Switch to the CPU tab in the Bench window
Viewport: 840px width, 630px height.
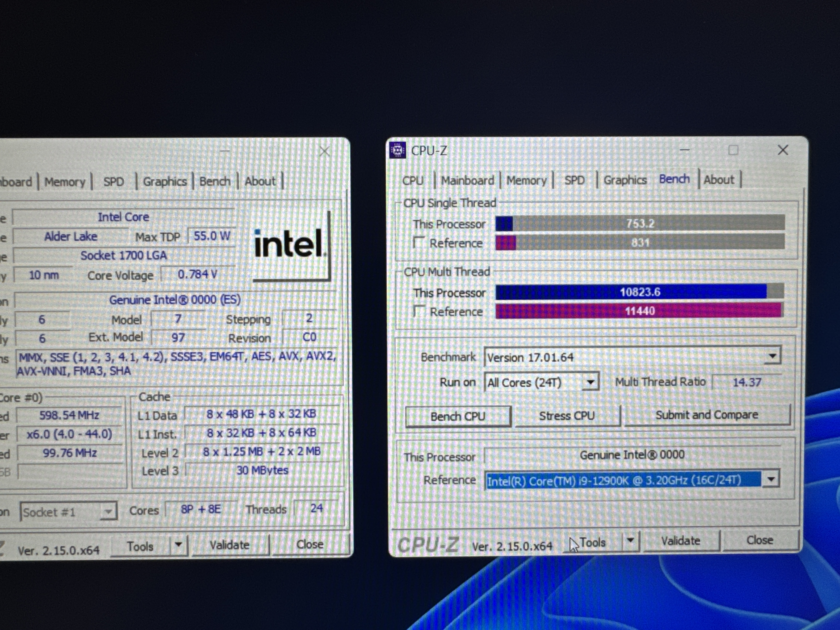click(x=413, y=180)
